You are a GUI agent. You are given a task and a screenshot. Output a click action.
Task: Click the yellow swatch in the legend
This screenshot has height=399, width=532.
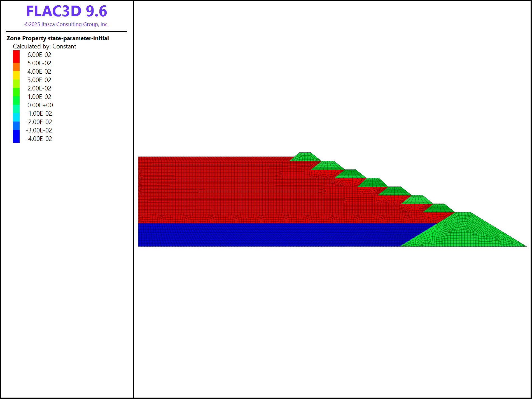click(x=16, y=75)
